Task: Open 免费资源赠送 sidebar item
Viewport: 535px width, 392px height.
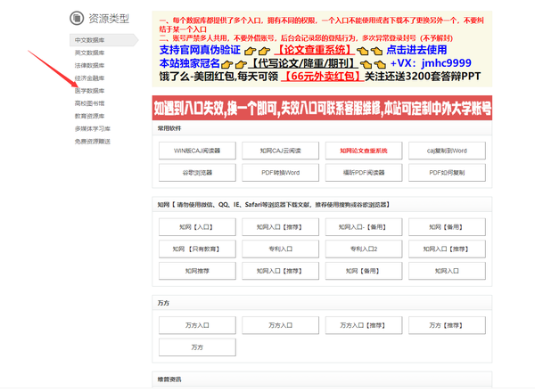Action: (x=93, y=141)
